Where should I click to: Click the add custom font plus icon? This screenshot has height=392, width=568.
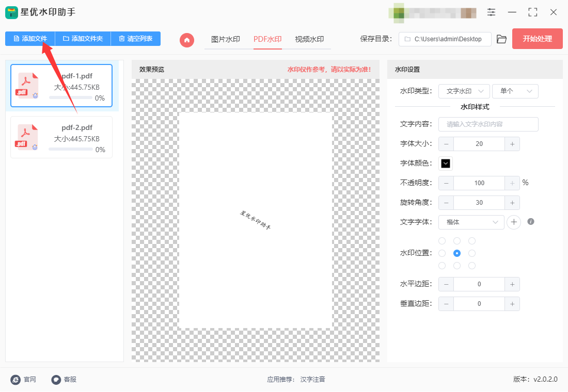(x=514, y=222)
